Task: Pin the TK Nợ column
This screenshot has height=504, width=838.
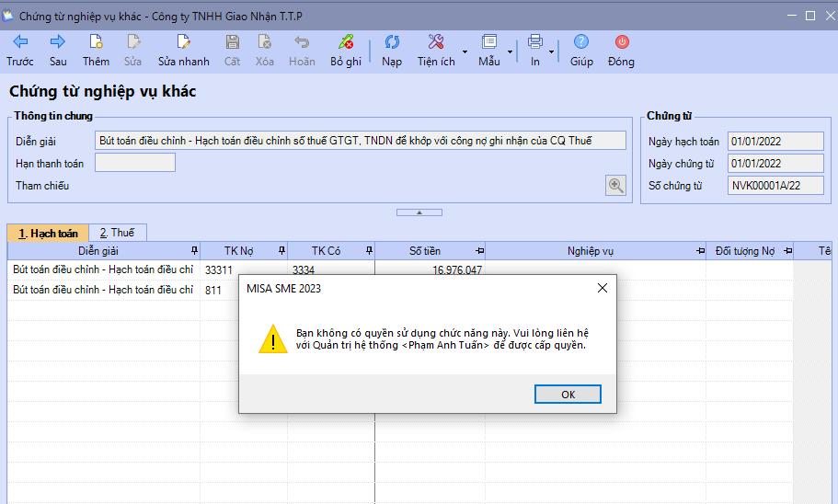Action: (x=281, y=251)
